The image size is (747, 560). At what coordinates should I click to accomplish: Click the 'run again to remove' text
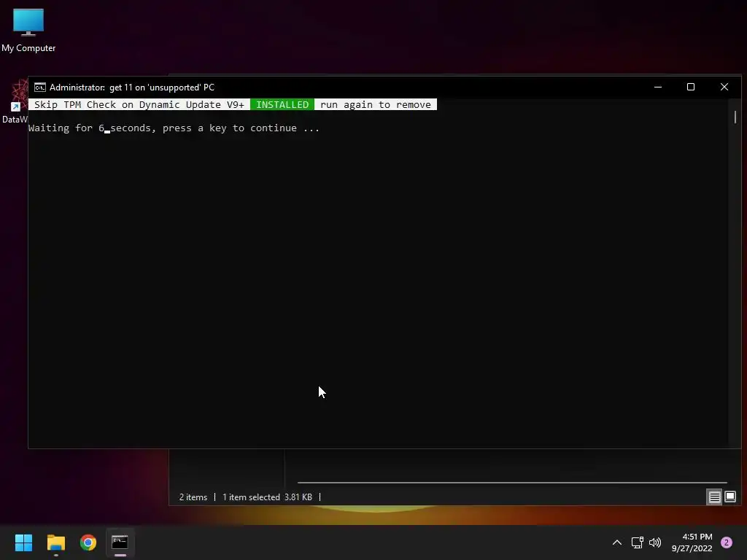coord(376,105)
